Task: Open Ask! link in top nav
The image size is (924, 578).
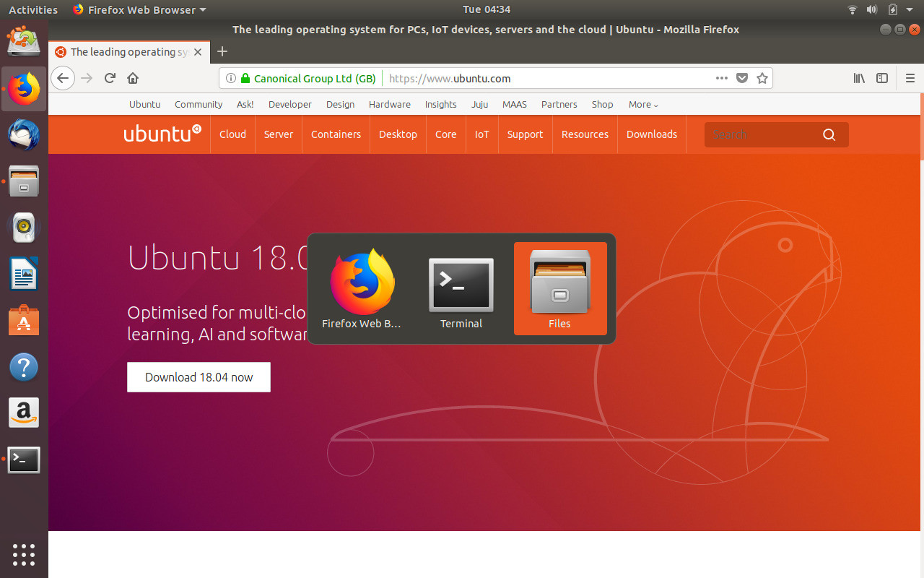Action: pos(245,105)
